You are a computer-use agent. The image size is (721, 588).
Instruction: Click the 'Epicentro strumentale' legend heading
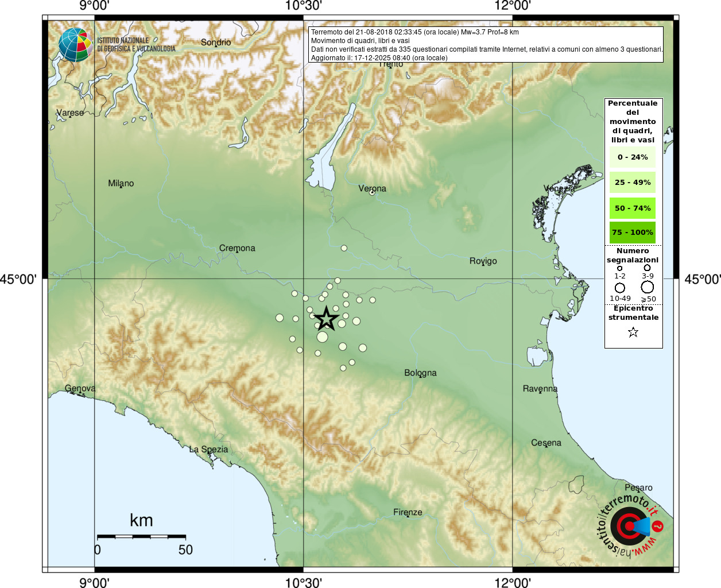(633, 313)
